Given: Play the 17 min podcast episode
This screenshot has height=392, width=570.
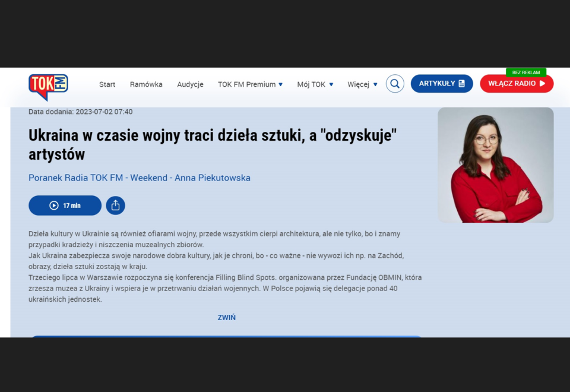Looking at the screenshot, I should [65, 206].
